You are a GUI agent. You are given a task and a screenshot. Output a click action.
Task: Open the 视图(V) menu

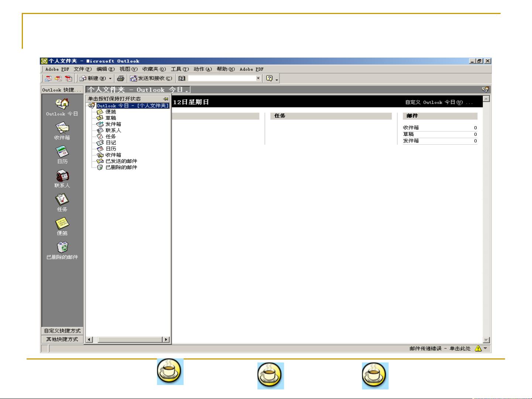point(128,69)
